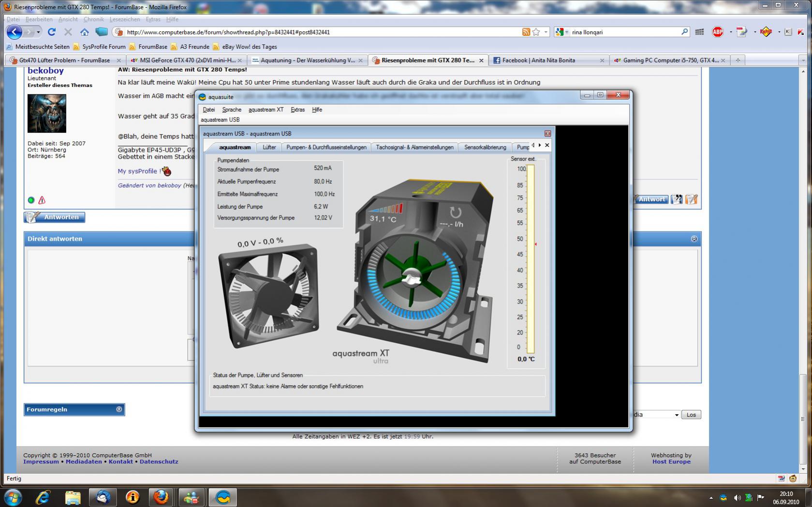The height and width of the screenshot is (507, 812).
Task: Click the Antworten button below the post
Action: pyautogui.click(x=55, y=217)
